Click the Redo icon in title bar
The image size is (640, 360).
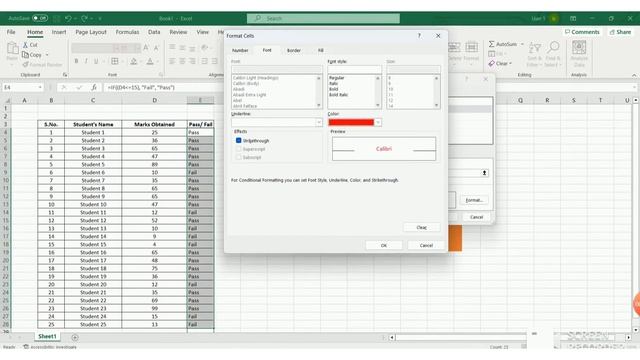click(x=84, y=18)
